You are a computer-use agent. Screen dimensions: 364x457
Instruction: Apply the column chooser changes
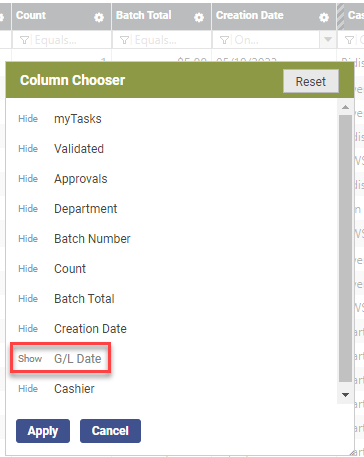(x=43, y=431)
